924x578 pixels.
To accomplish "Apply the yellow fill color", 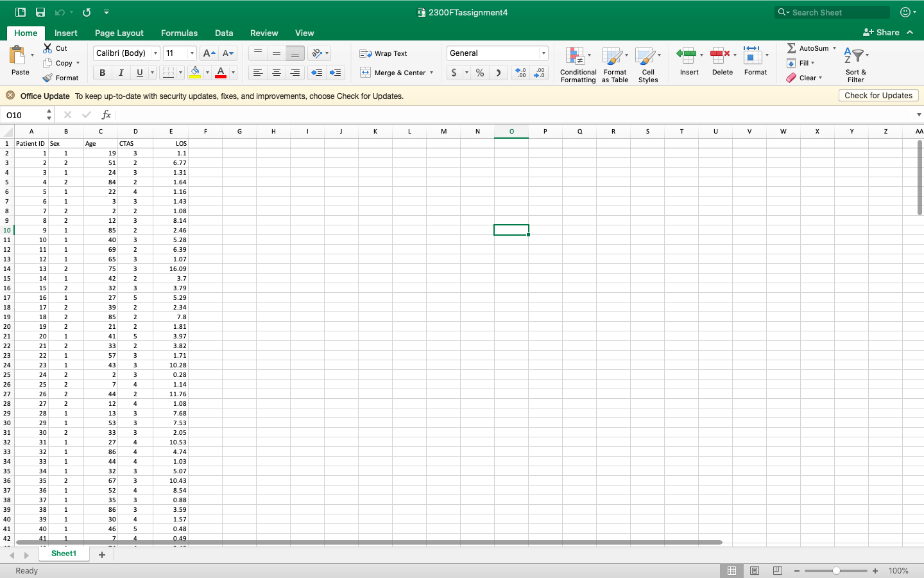I will [x=195, y=73].
